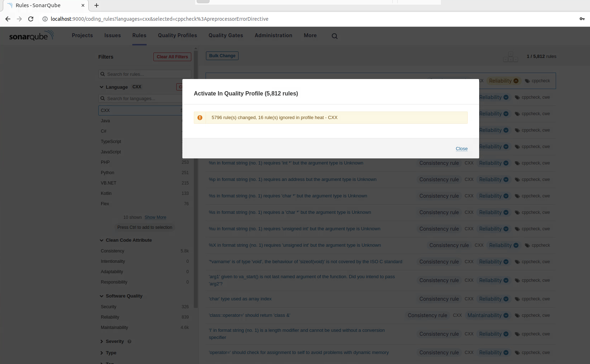
Task: Expand the Type filter section
Action: click(x=102, y=353)
